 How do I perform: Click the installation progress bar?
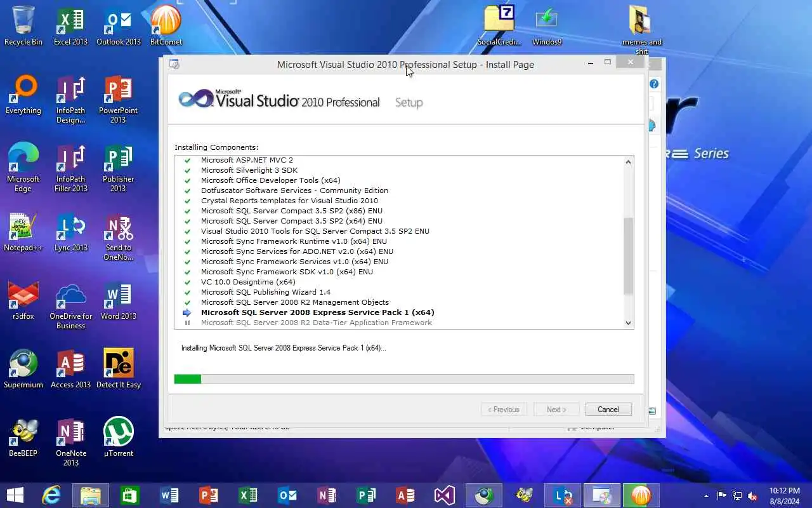[x=404, y=379]
